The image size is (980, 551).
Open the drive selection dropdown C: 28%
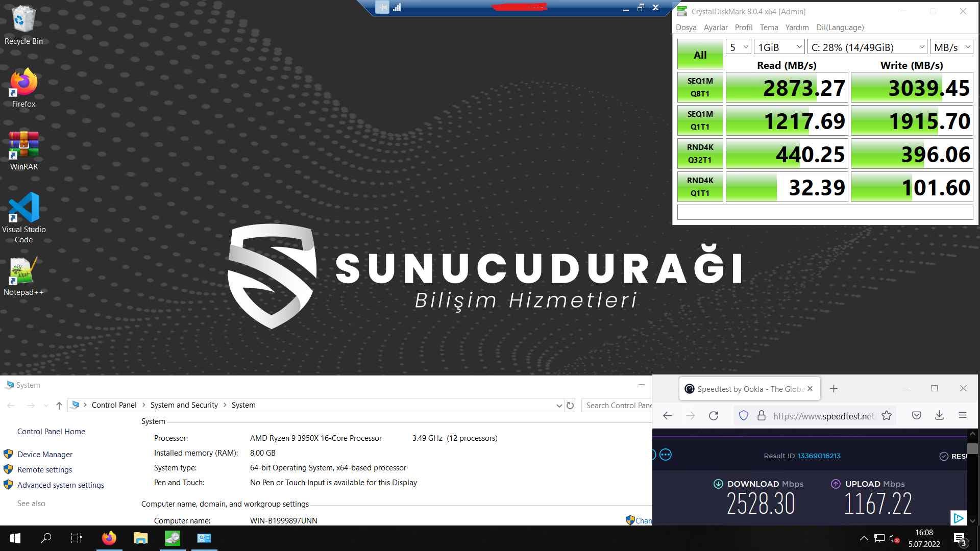(867, 47)
